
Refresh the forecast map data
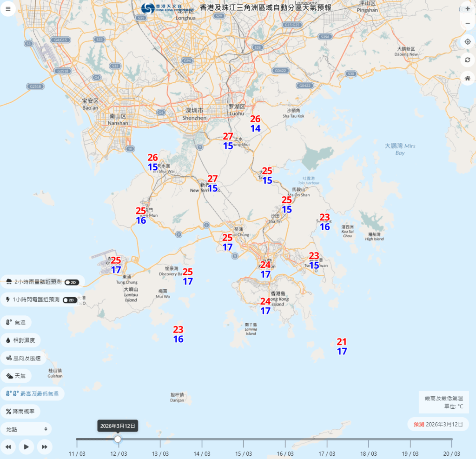468,60
